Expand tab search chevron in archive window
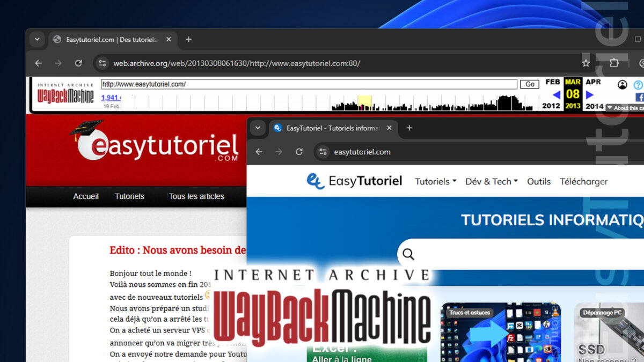This screenshot has width=644, height=362. 37,39
